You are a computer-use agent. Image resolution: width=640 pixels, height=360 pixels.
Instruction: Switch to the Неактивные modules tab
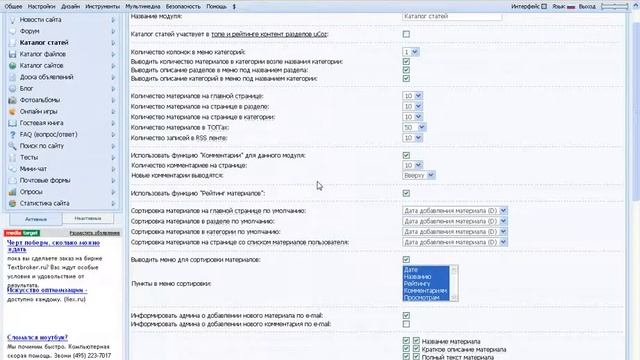click(88, 218)
